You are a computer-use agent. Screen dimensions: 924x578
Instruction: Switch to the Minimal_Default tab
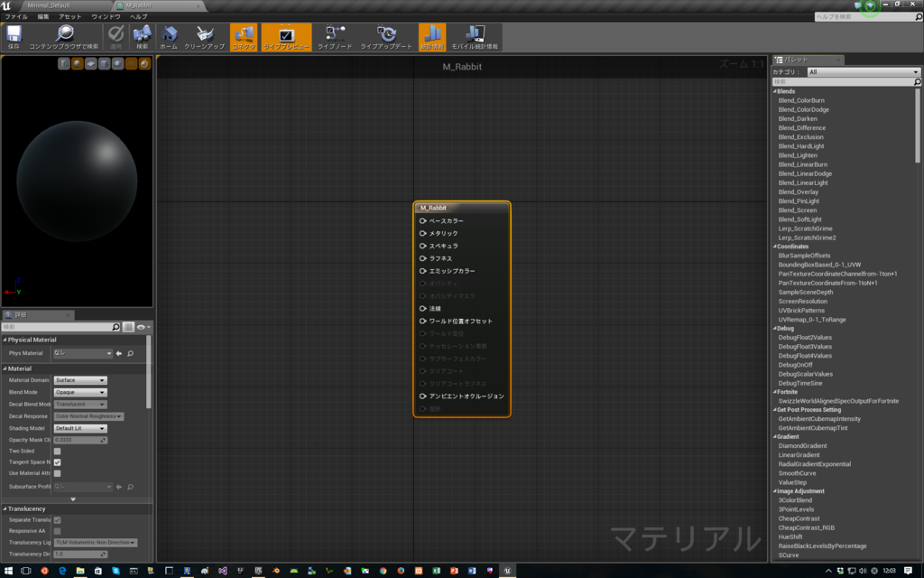pos(49,5)
